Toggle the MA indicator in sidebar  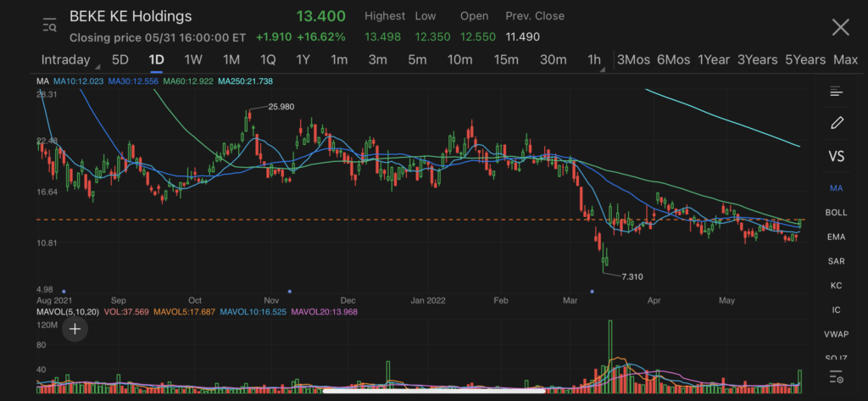pos(836,188)
